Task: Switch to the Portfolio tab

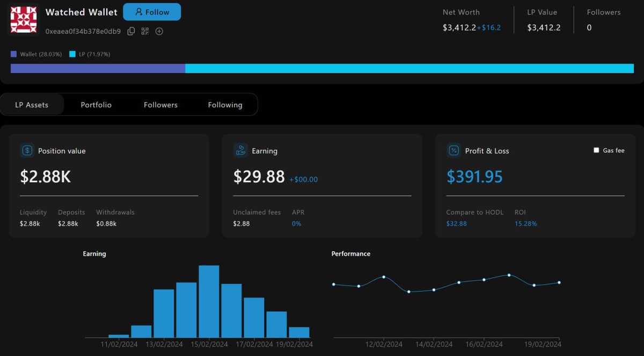Action: (96, 105)
